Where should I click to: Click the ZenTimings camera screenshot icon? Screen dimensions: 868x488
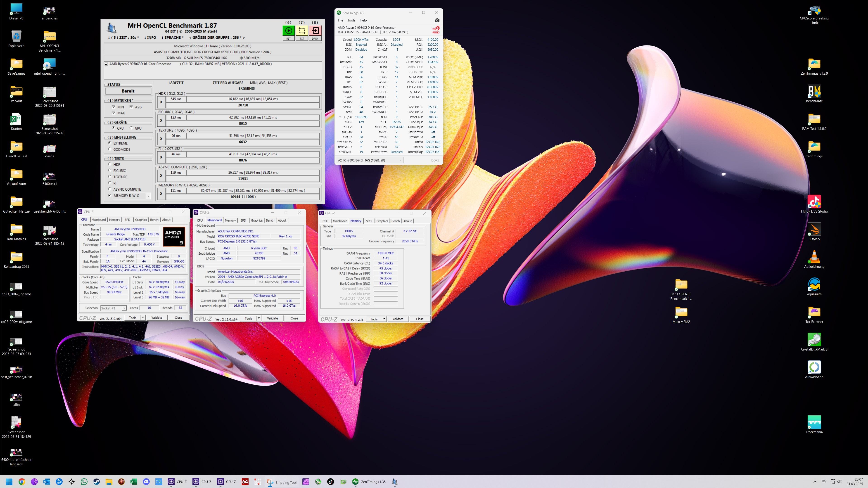tap(437, 20)
